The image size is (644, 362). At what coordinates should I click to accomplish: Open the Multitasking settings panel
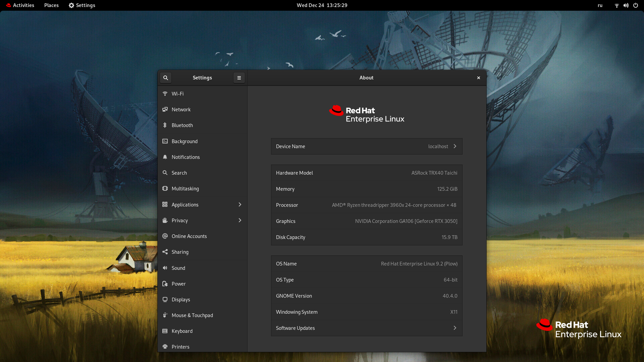[x=185, y=189]
